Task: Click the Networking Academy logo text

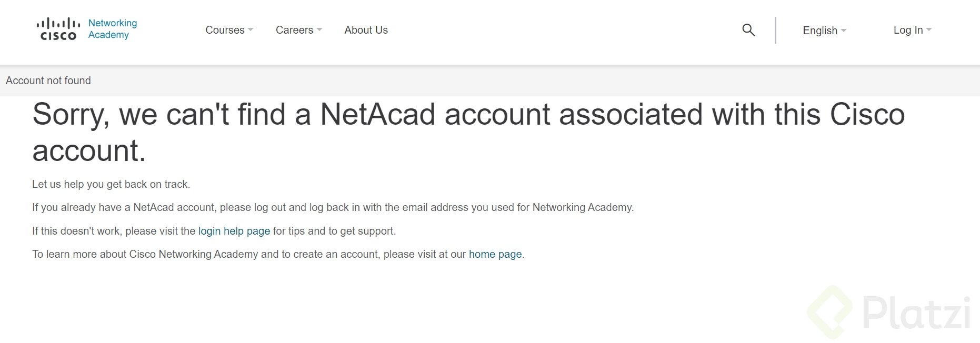Action: point(112,29)
